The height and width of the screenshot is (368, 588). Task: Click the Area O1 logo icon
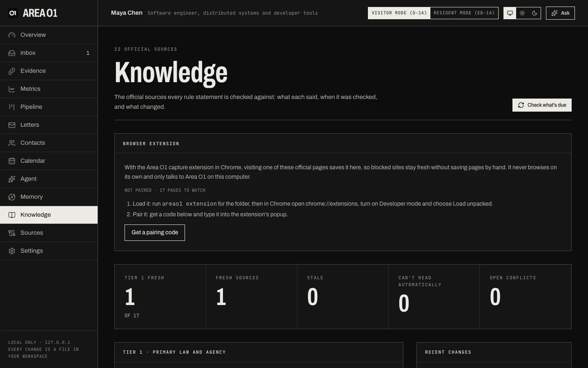tap(13, 13)
